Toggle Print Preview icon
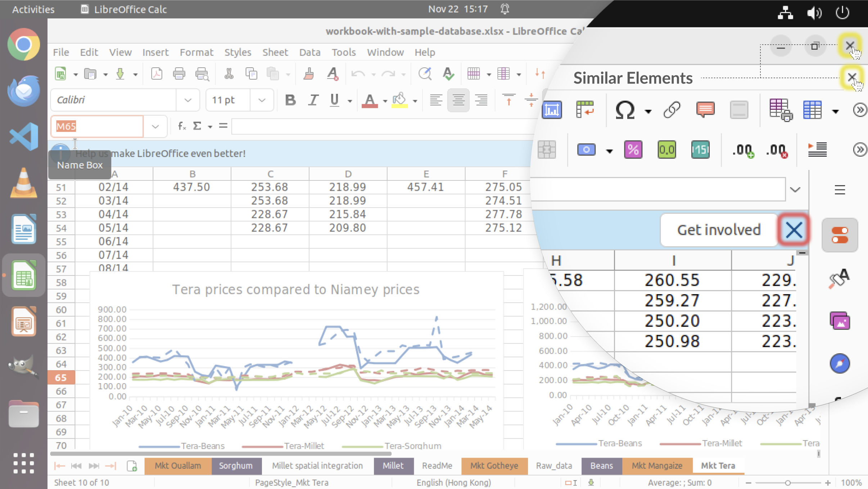Viewport: 868px width, 489px height. coord(202,74)
